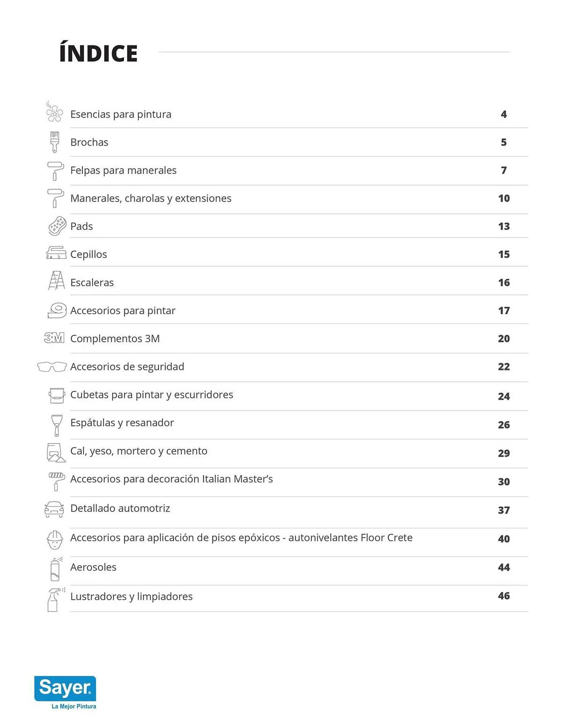Click the sponge pad icon next to Pads
Viewport: 562px width, 728px height.
pyautogui.click(x=57, y=226)
